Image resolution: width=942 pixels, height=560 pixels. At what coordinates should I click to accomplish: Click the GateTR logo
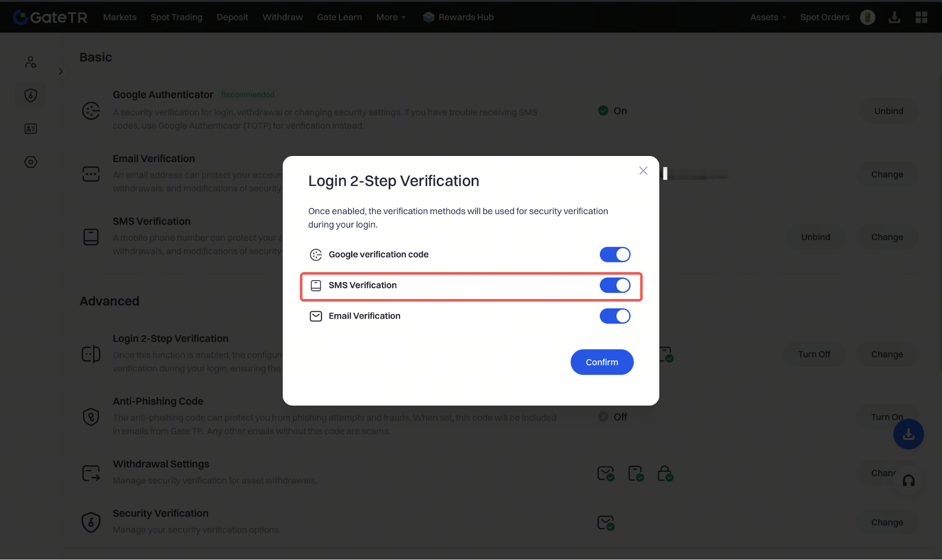coord(50,17)
